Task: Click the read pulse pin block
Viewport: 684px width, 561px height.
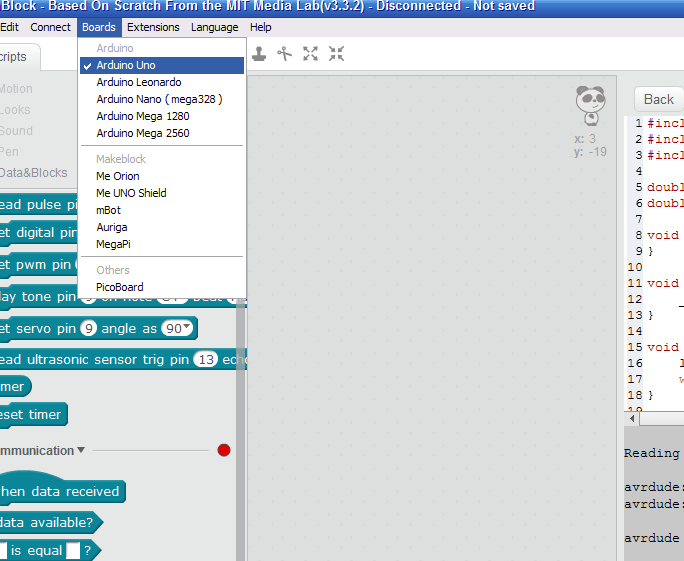Action: point(38,205)
